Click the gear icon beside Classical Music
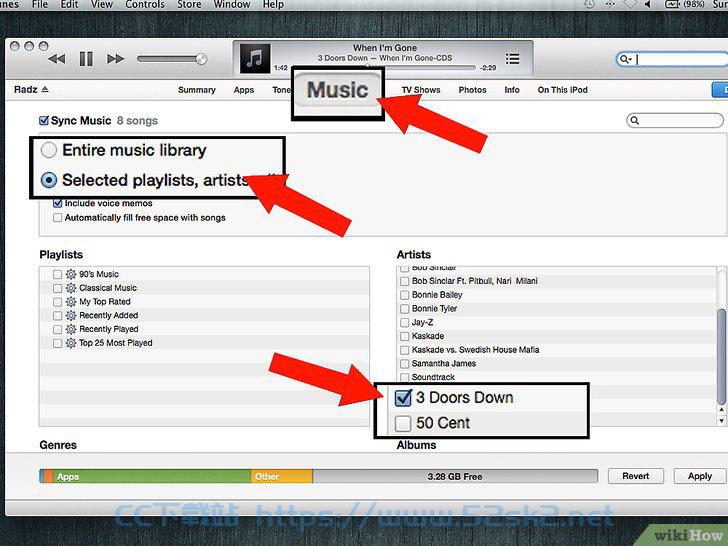728x546 pixels. coord(71,288)
